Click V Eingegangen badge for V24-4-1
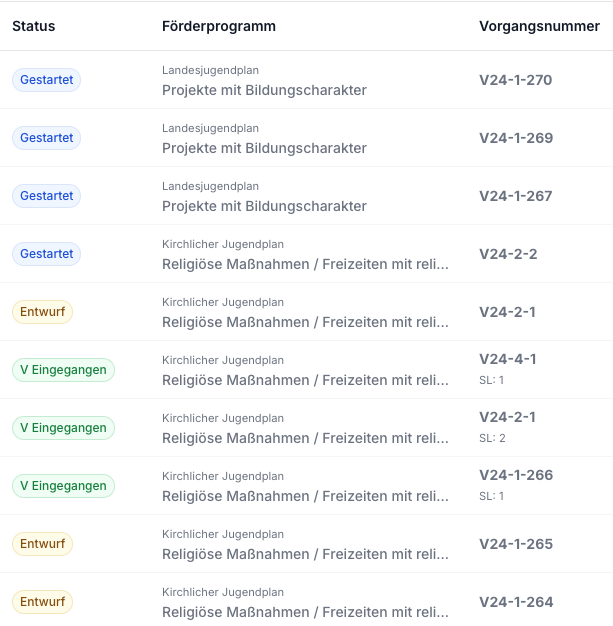This screenshot has height=626, width=613. point(63,370)
